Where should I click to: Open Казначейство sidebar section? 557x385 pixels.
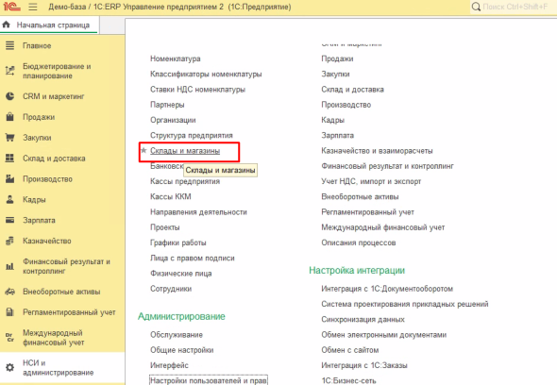click(x=47, y=241)
